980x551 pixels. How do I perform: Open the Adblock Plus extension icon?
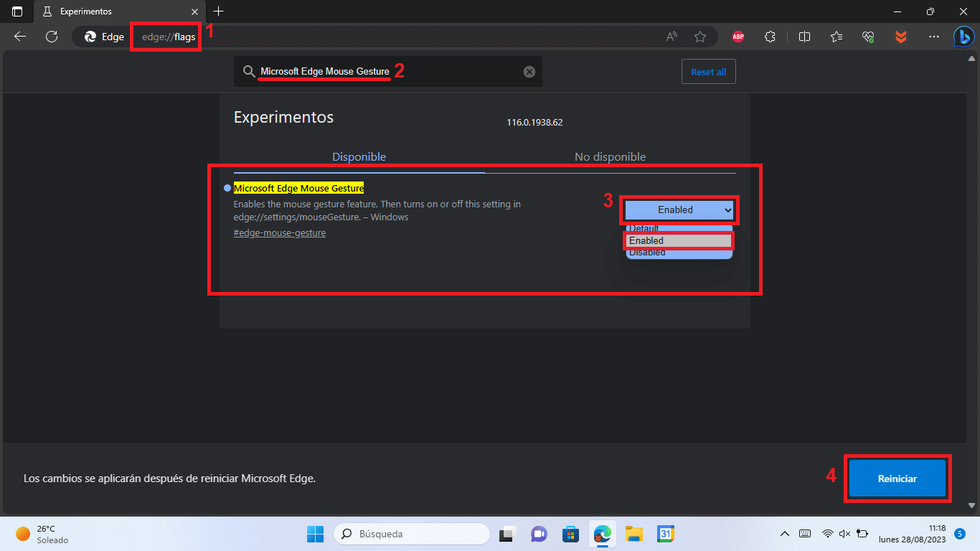pos(738,37)
